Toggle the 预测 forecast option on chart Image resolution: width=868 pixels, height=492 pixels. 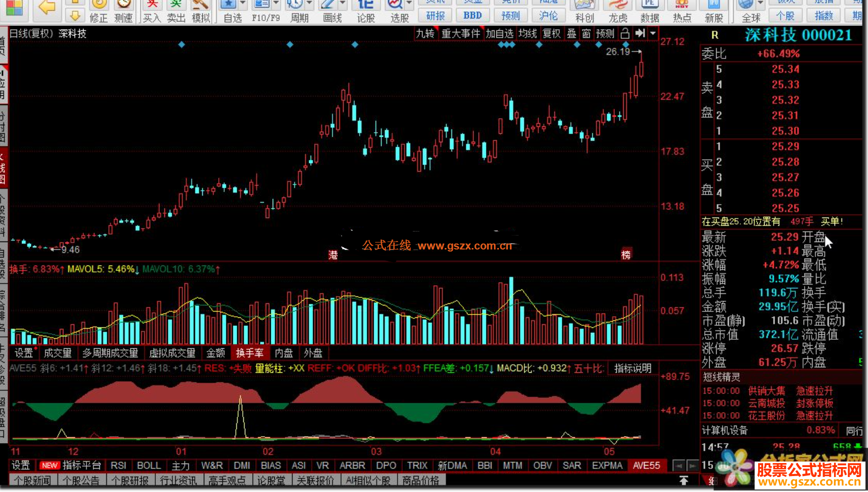point(605,33)
